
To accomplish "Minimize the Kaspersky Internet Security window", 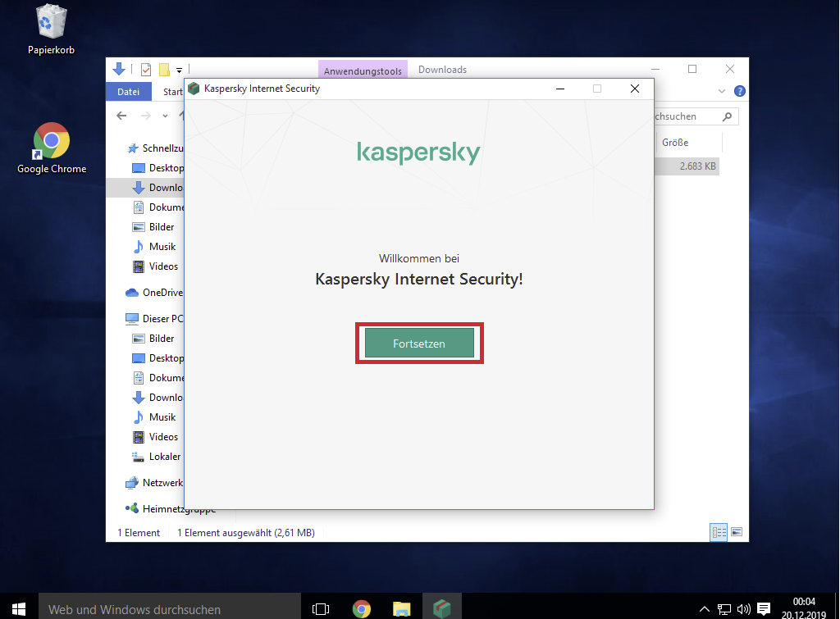I will (560, 89).
